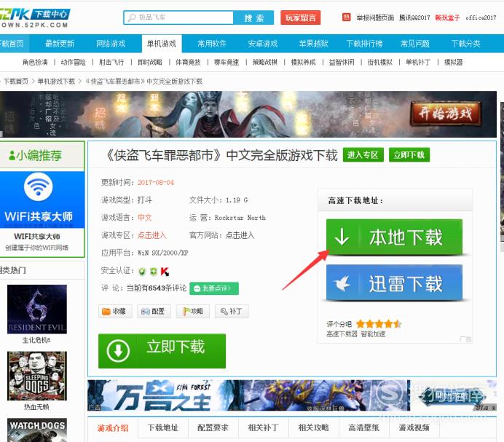Screen dimensions: 504x442
Task: Select 相关补丁 tab
Action: [x=263, y=428]
